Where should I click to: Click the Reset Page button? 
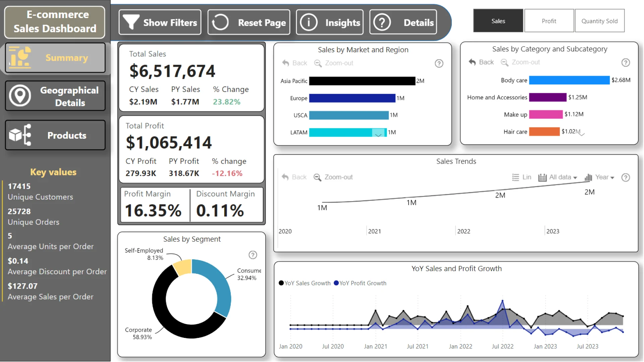pos(249,22)
